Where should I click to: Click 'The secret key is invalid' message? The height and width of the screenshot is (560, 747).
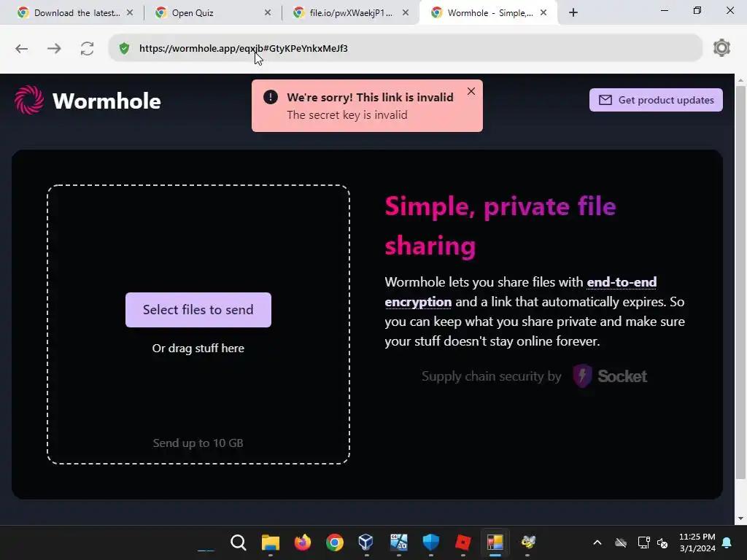(347, 114)
